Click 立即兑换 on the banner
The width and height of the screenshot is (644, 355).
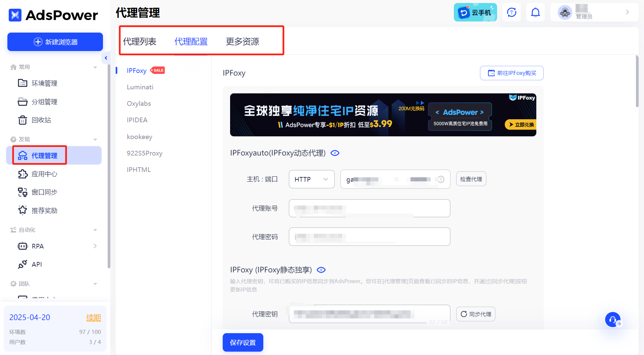click(x=521, y=125)
